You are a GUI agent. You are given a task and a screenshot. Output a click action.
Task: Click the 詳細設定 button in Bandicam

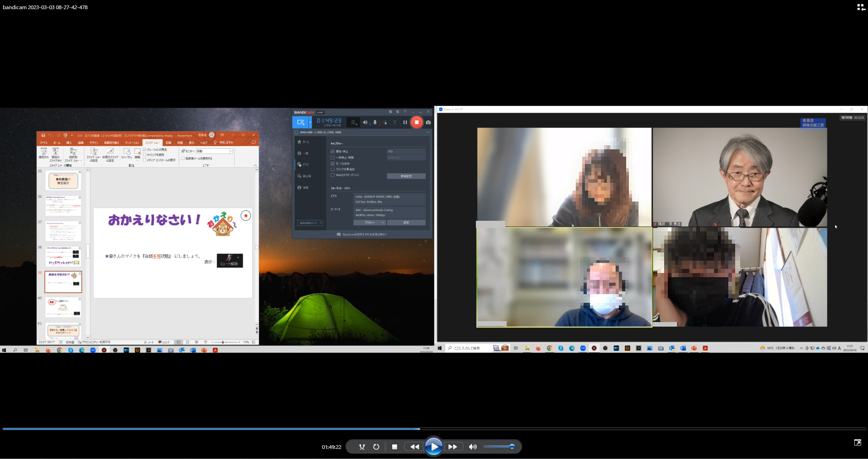406,176
